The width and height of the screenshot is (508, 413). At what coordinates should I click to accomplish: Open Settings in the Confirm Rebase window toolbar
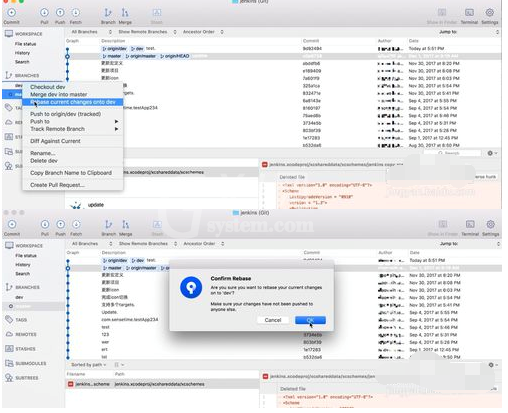490,224
